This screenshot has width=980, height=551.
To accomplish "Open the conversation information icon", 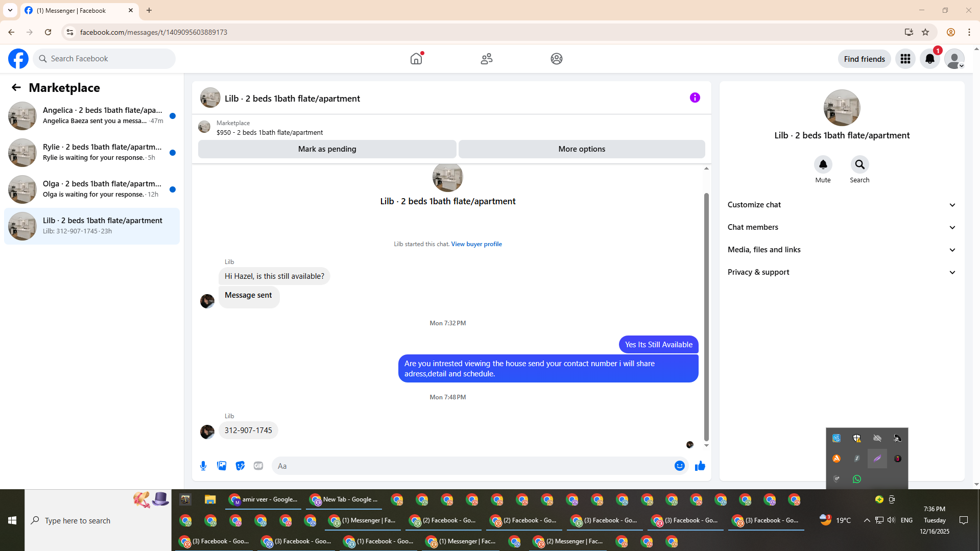I will click(695, 98).
